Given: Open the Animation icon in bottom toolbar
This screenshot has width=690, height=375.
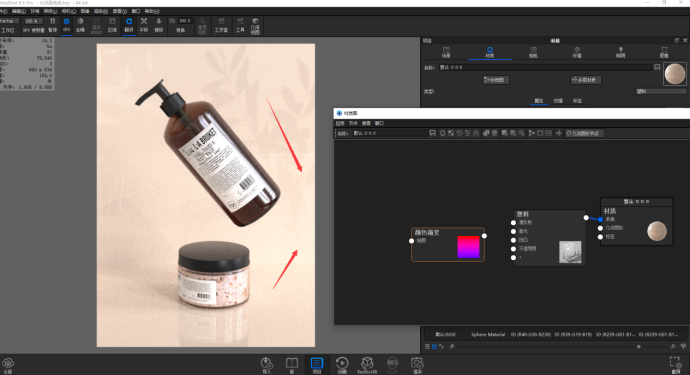Looking at the screenshot, I should (342, 365).
